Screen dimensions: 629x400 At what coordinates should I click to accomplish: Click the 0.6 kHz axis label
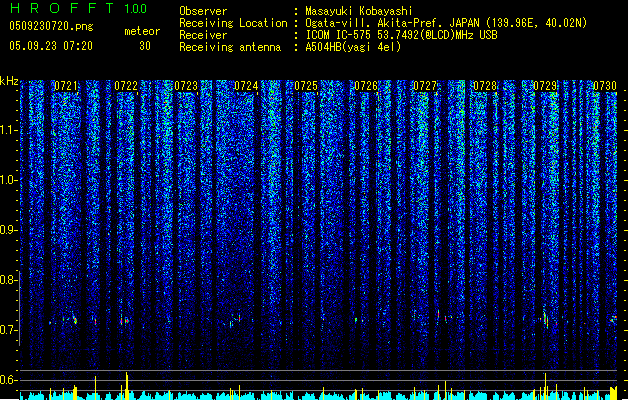coord(9,380)
